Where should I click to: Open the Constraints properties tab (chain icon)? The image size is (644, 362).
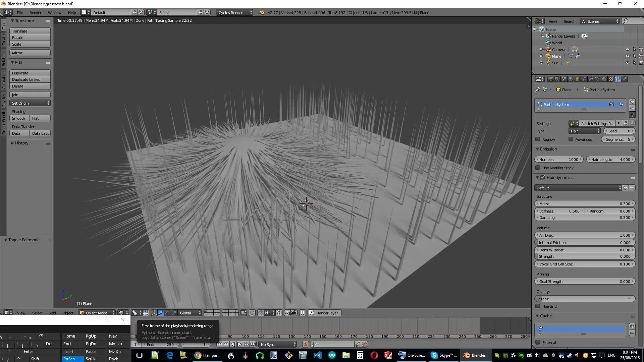584,79
